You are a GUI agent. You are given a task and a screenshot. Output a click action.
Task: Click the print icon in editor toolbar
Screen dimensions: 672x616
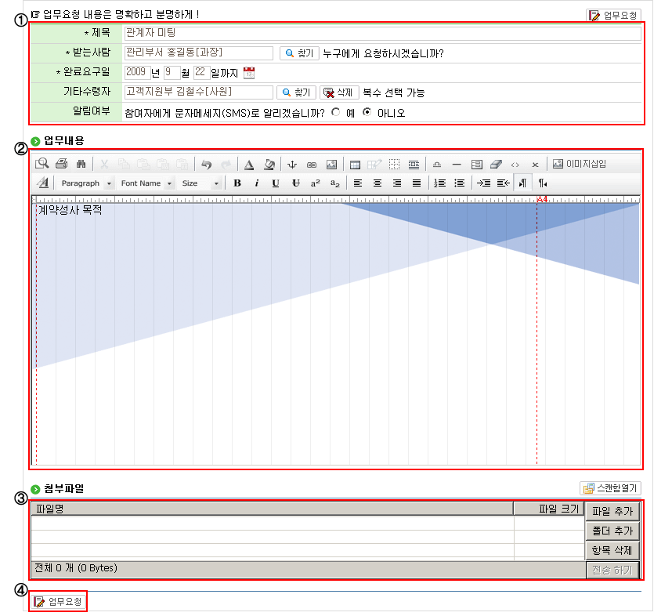pyautogui.click(x=62, y=165)
